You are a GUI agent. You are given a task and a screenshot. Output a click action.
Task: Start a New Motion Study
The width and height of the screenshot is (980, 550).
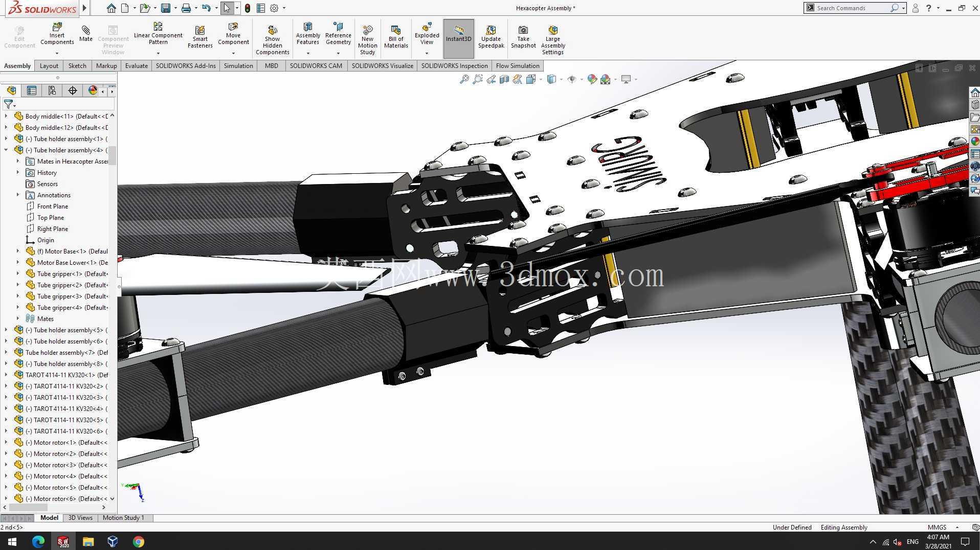(x=367, y=40)
